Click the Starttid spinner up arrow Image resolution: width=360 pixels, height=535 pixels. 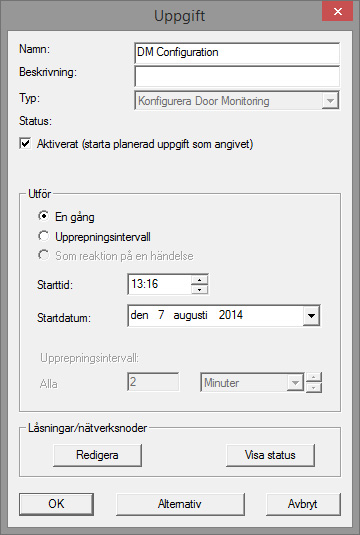pyautogui.click(x=199, y=280)
